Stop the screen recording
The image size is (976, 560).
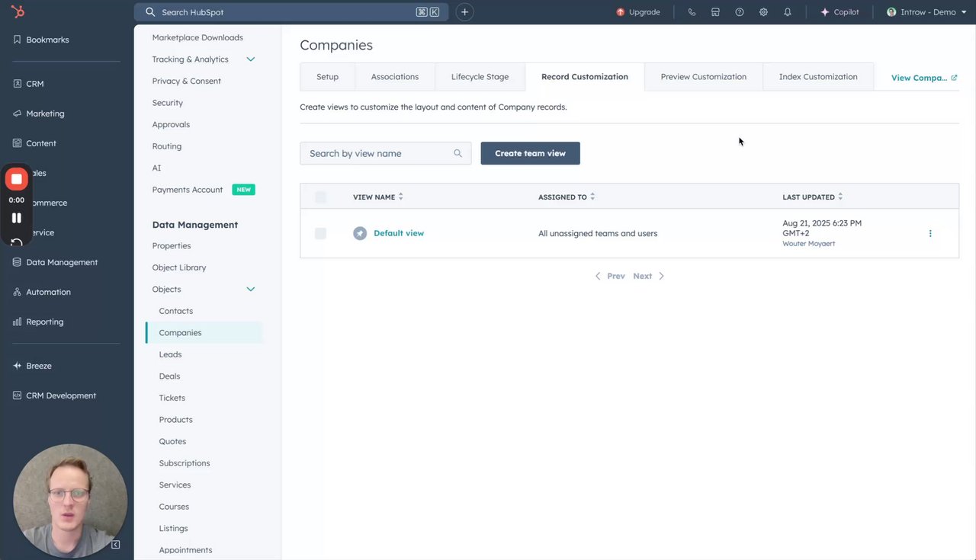coord(17,179)
